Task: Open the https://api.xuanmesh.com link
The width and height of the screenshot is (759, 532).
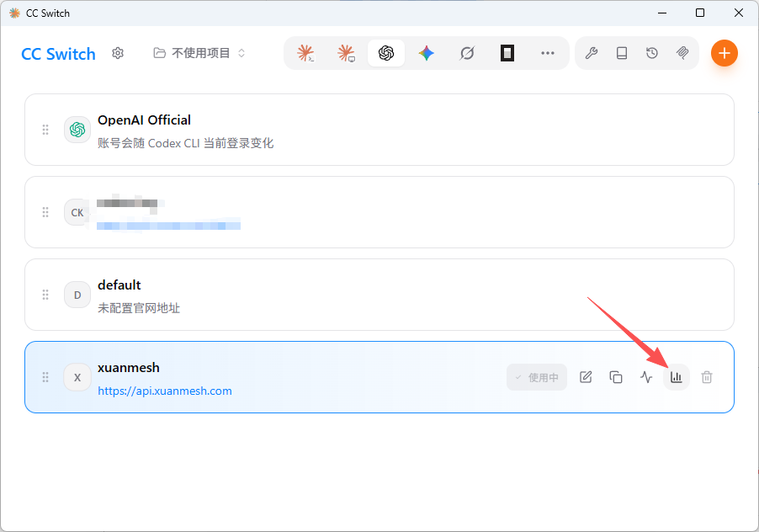Action: click(x=165, y=391)
